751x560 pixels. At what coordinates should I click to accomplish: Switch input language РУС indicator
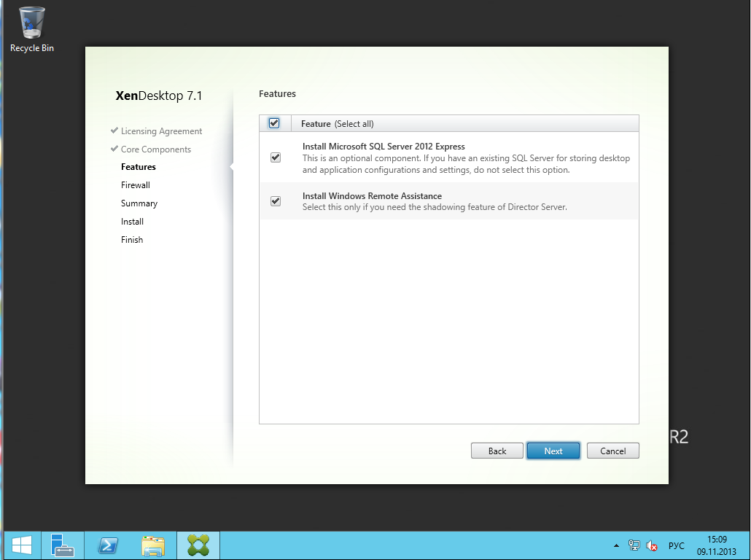[x=677, y=545]
